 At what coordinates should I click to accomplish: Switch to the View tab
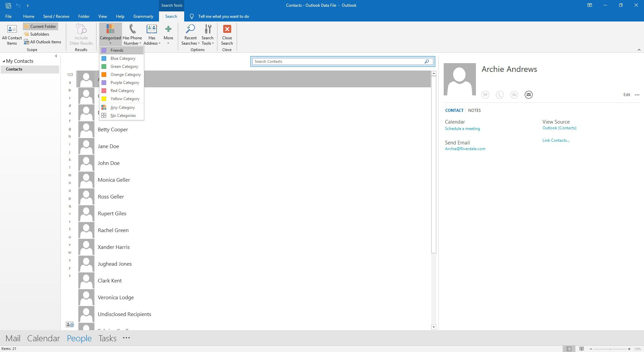(103, 16)
